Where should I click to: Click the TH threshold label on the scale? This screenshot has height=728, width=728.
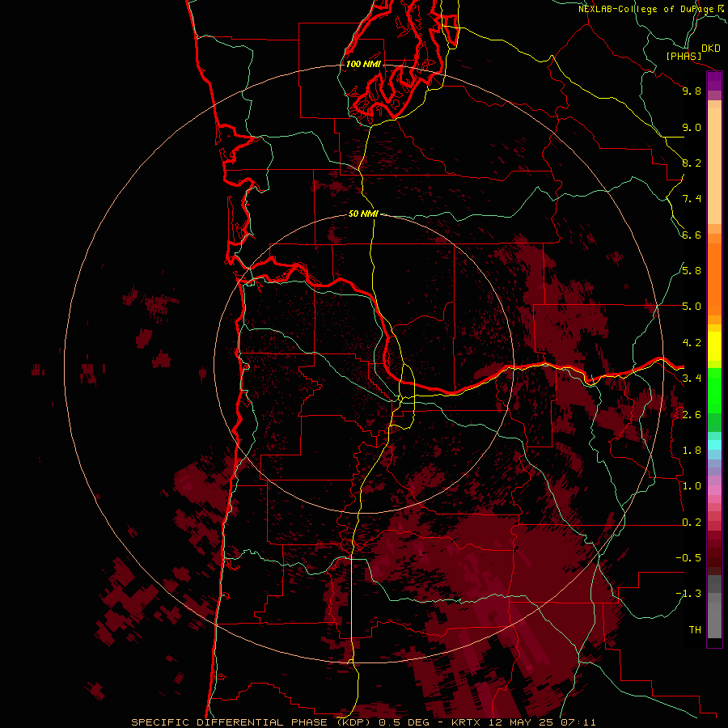(695, 630)
